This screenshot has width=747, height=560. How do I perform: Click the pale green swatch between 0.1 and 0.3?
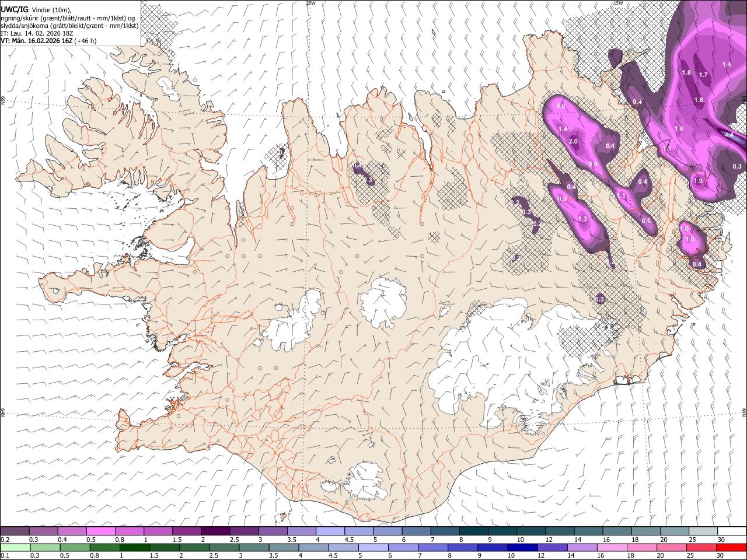coord(15,547)
